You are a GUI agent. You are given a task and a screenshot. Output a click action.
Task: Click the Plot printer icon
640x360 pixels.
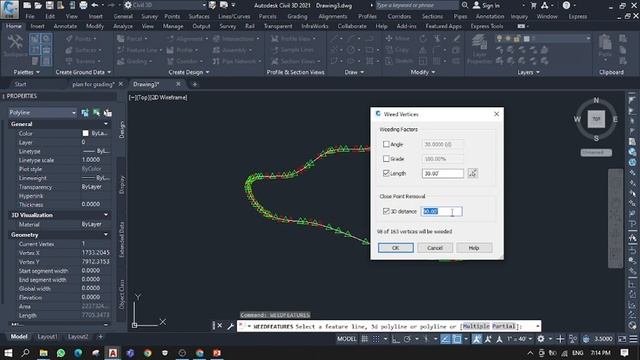pos(83,5)
